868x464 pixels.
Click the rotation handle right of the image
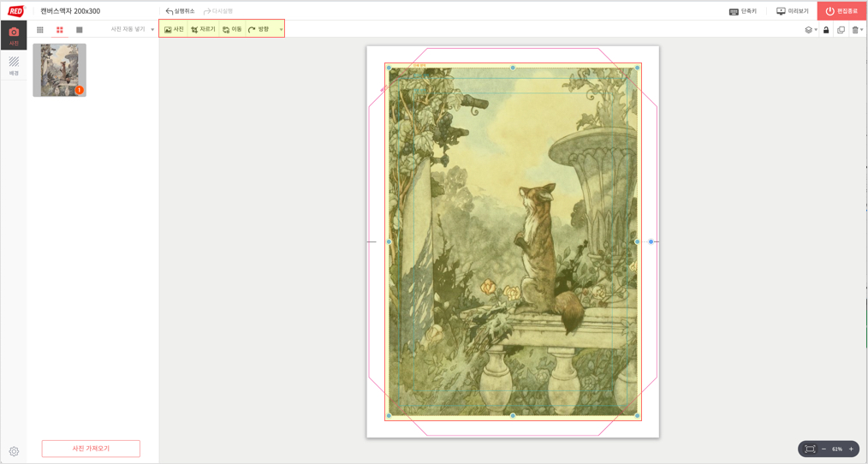(x=651, y=241)
